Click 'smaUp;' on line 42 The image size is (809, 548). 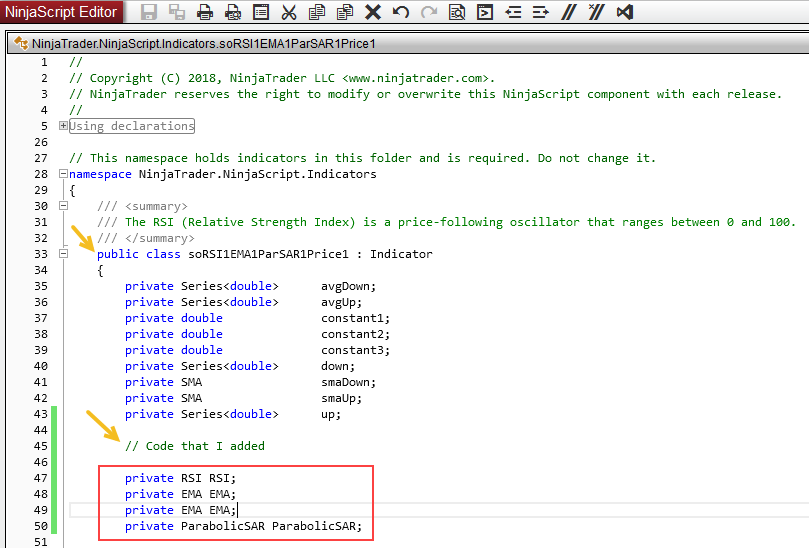pos(342,398)
